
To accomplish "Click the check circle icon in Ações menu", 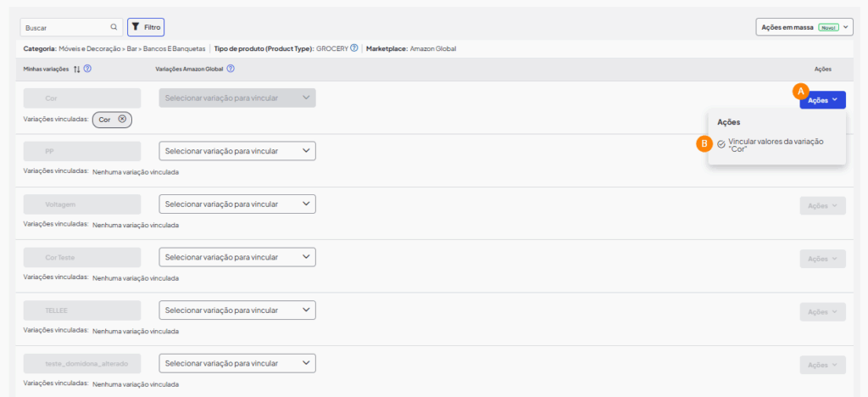I will coord(721,144).
